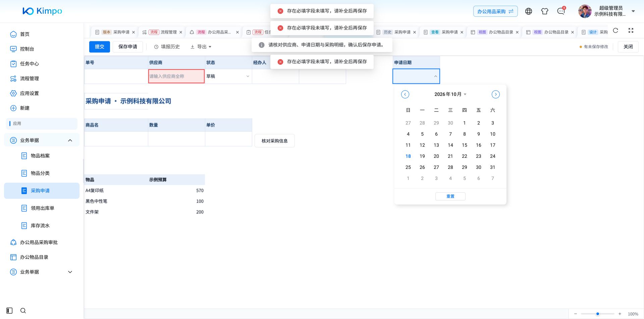Click the 重置 button in calendar
This screenshot has height=319, width=644.
[x=450, y=196]
